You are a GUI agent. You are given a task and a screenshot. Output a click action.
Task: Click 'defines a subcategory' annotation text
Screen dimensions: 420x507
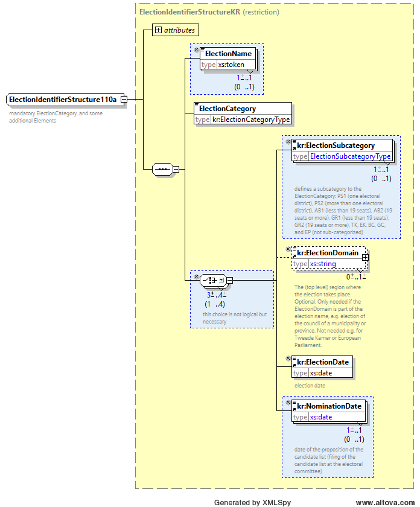point(343,211)
